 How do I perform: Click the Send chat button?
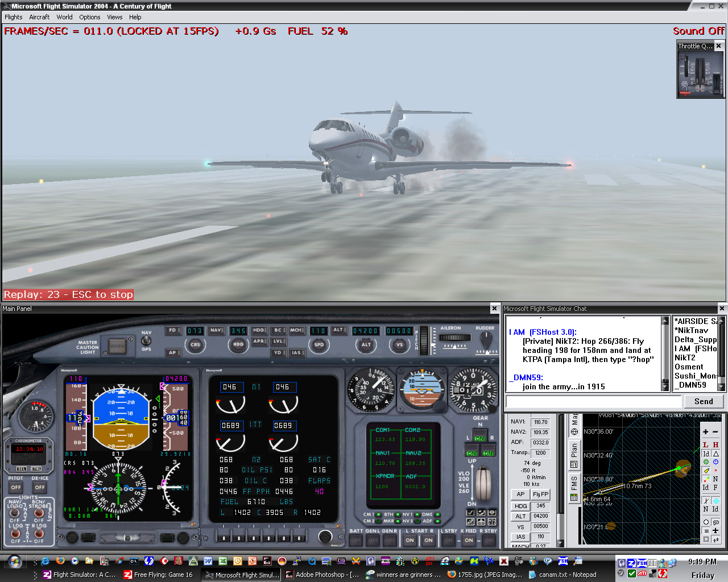tap(703, 401)
